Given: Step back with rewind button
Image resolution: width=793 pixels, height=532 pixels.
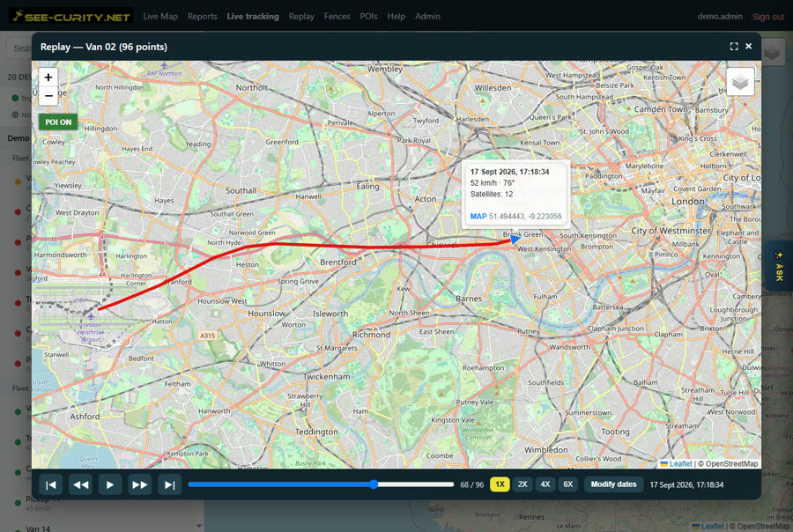Looking at the screenshot, I should (80, 484).
